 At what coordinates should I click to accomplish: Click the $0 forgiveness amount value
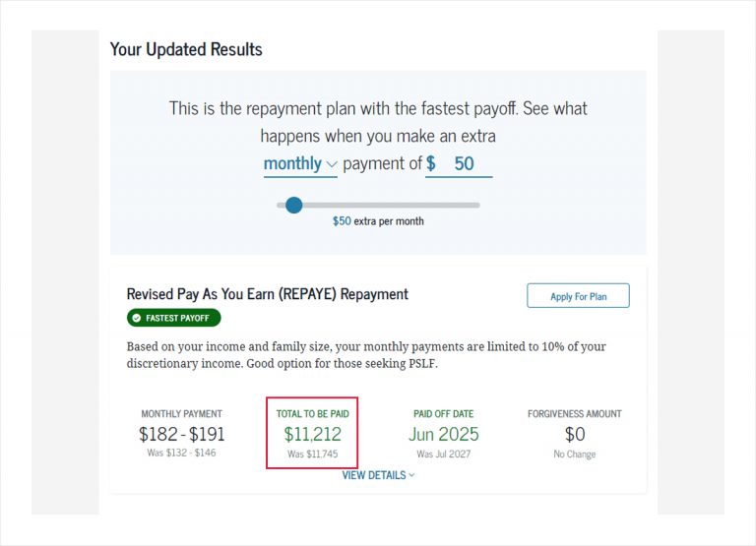574,434
